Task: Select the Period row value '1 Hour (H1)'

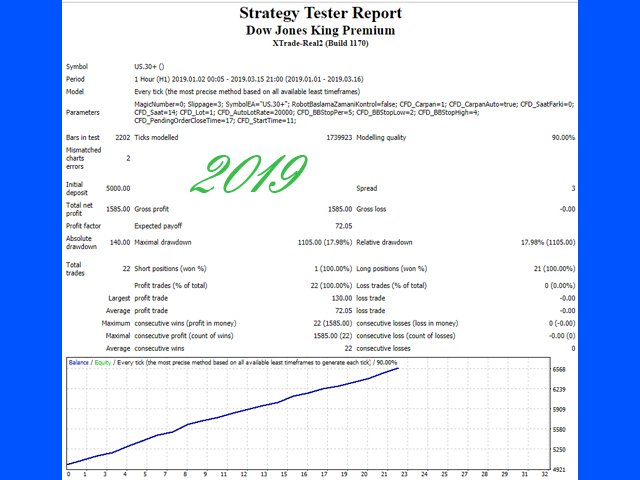Action: pyautogui.click(x=152, y=79)
